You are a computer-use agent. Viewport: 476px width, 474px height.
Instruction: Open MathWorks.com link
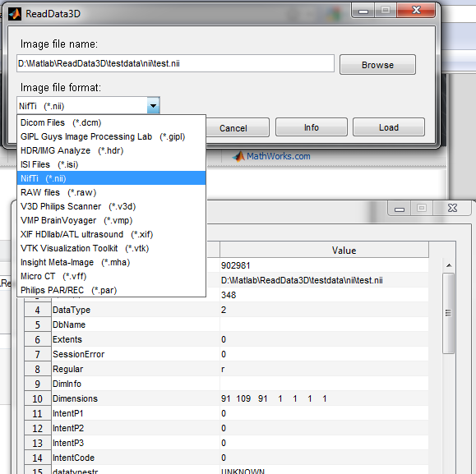click(x=279, y=156)
